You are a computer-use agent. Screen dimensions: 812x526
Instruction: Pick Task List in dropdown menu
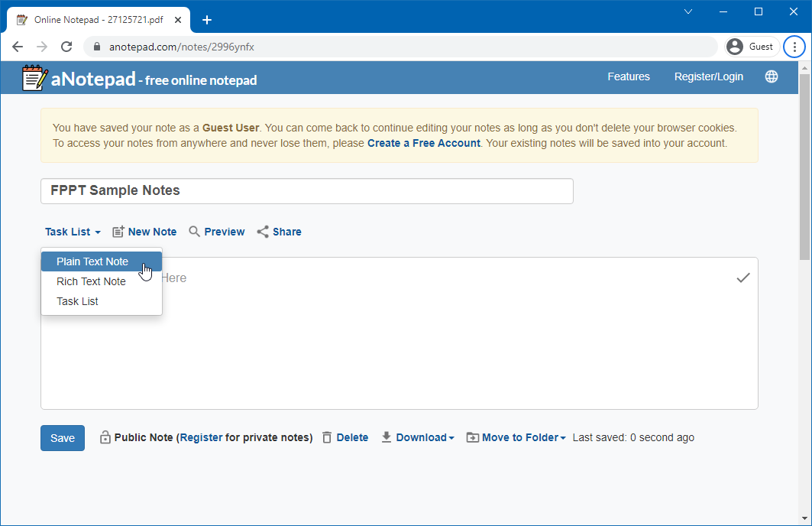click(77, 301)
